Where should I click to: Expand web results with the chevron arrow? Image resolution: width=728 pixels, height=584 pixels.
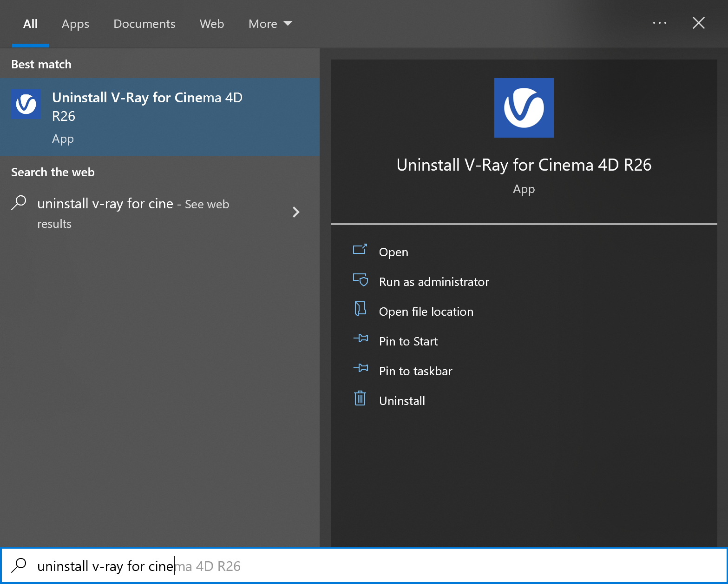(x=296, y=212)
